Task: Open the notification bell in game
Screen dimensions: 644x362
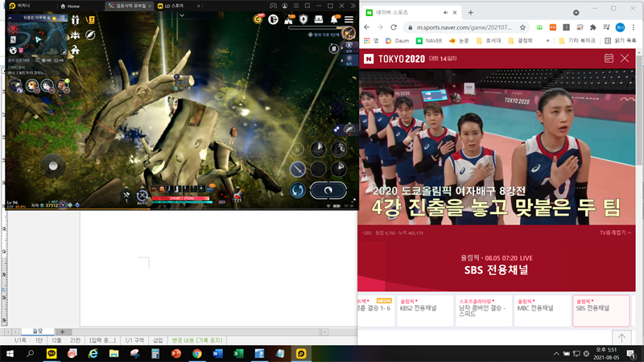Action: click(x=334, y=19)
